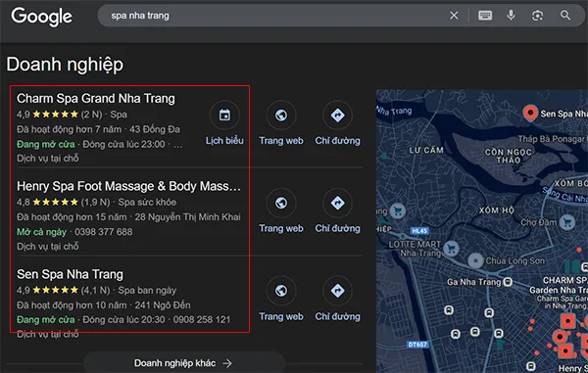Open Charm Spa Grand Nha Trang listing
The height and width of the screenshot is (373, 588).
(x=96, y=99)
